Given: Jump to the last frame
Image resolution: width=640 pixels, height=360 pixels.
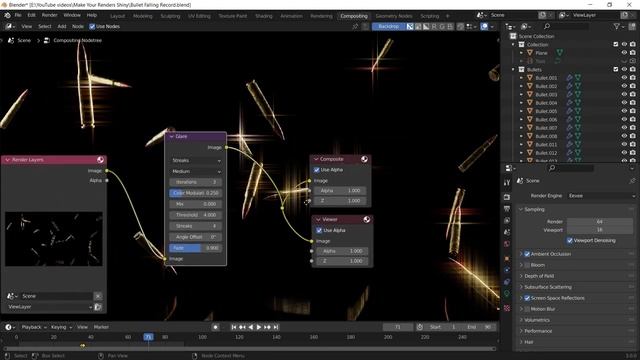Looking at the screenshot, I should (276, 327).
